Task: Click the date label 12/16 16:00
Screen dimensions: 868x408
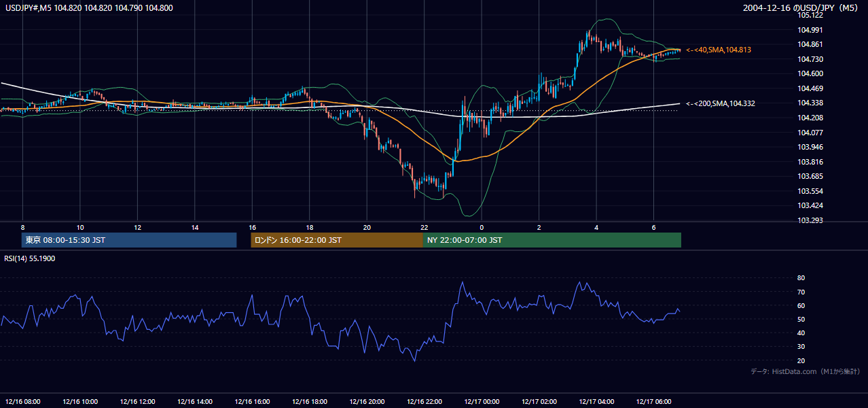Action: click(252, 401)
